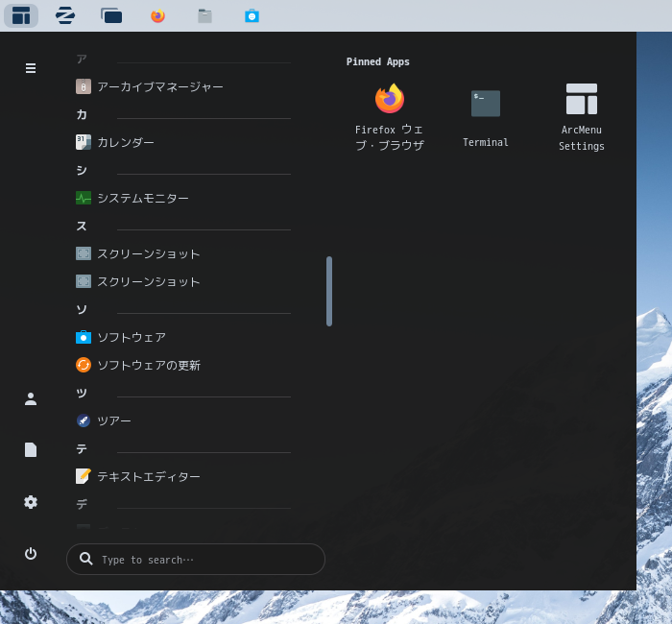672x624 pixels.
Task: Open the ArcMenu button in the top panel
Action: tap(21, 16)
